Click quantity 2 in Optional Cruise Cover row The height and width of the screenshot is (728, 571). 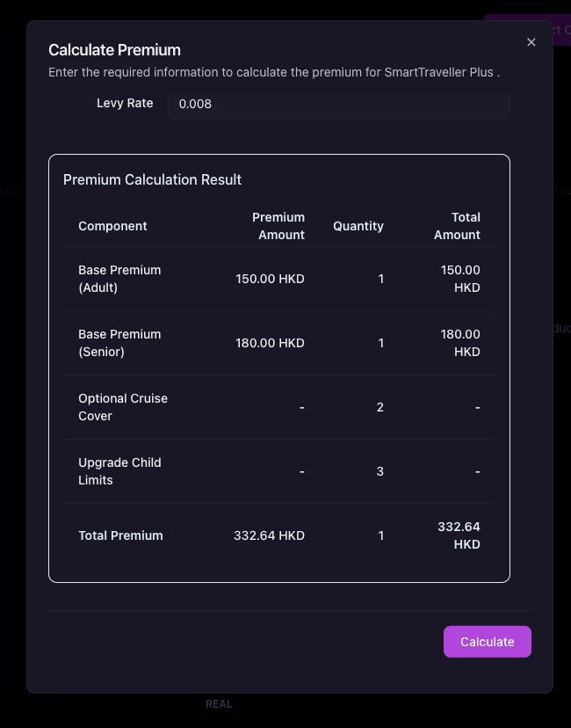(380, 407)
